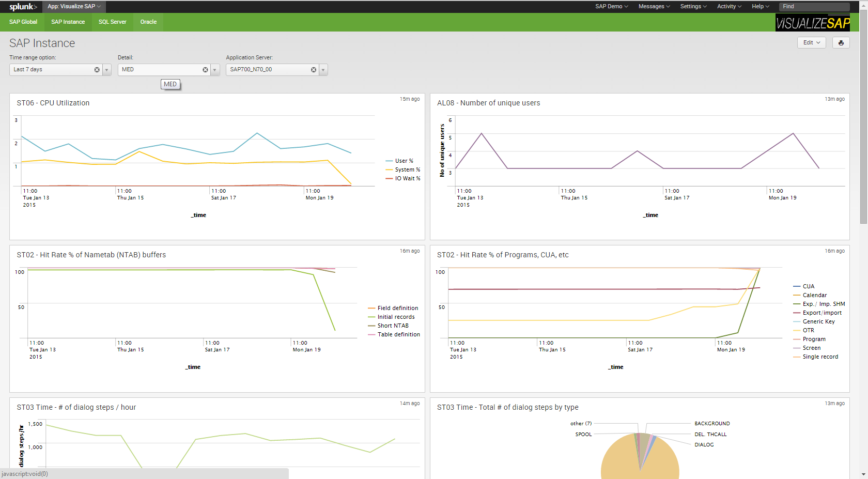Open the Oracle tab
Image resolution: width=868 pixels, height=479 pixels.
coord(148,22)
